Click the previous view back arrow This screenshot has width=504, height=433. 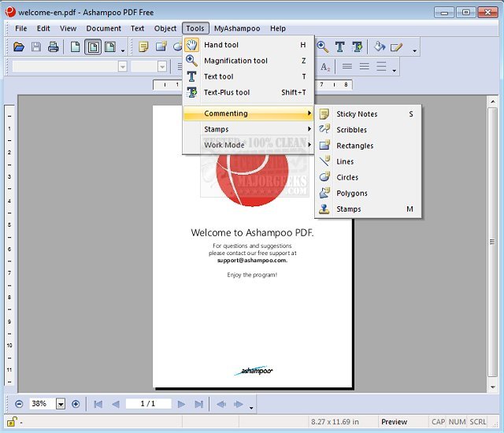click(x=221, y=404)
